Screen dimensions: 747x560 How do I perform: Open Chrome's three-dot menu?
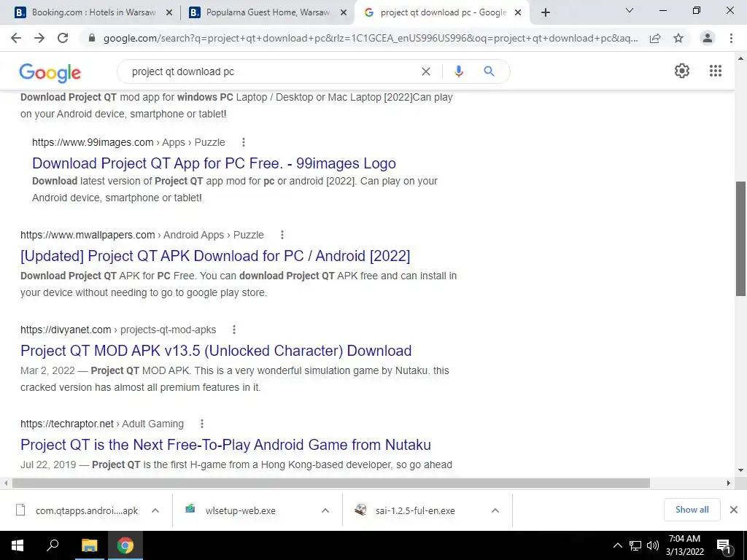(x=731, y=38)
